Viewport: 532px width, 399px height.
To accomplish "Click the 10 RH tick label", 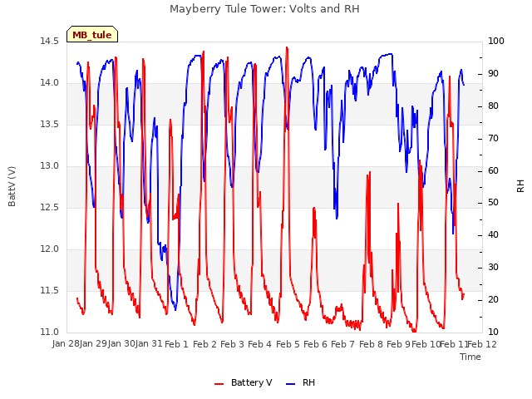I will [x=493, y=332].
